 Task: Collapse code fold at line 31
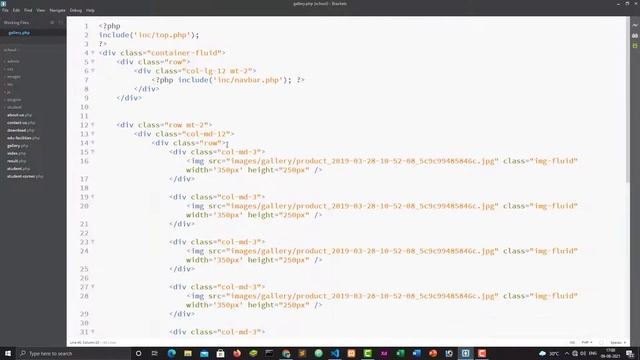[x=93, y=331]
